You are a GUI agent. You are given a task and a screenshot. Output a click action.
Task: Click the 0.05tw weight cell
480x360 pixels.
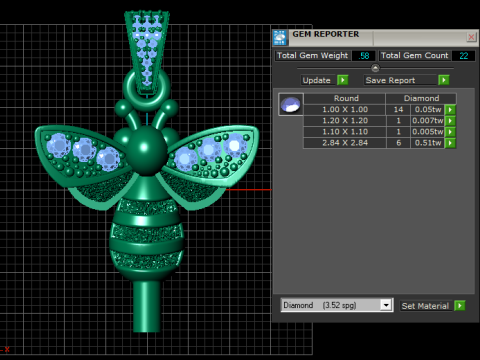tap(428, 110)
